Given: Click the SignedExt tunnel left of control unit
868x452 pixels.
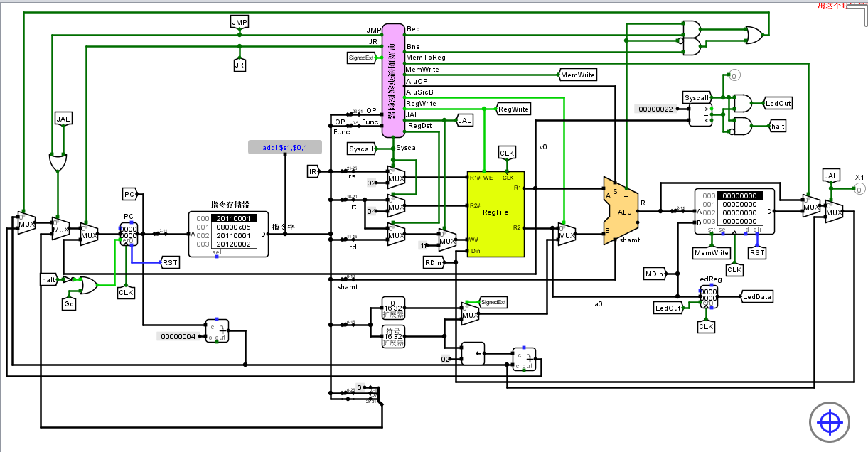Looking at the screenshot, I should coord(362,58).
